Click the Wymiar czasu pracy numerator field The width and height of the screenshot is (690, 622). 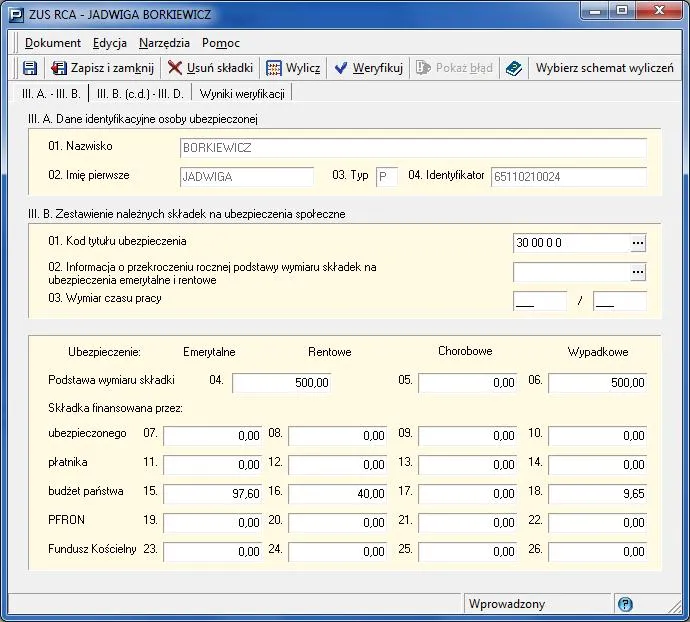click(539, 301)
